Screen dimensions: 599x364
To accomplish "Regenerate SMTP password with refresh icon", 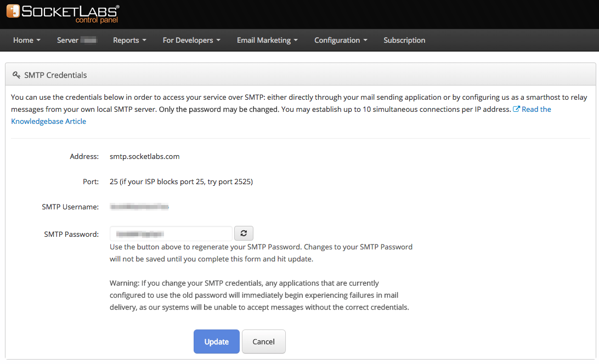I will 244,233.
